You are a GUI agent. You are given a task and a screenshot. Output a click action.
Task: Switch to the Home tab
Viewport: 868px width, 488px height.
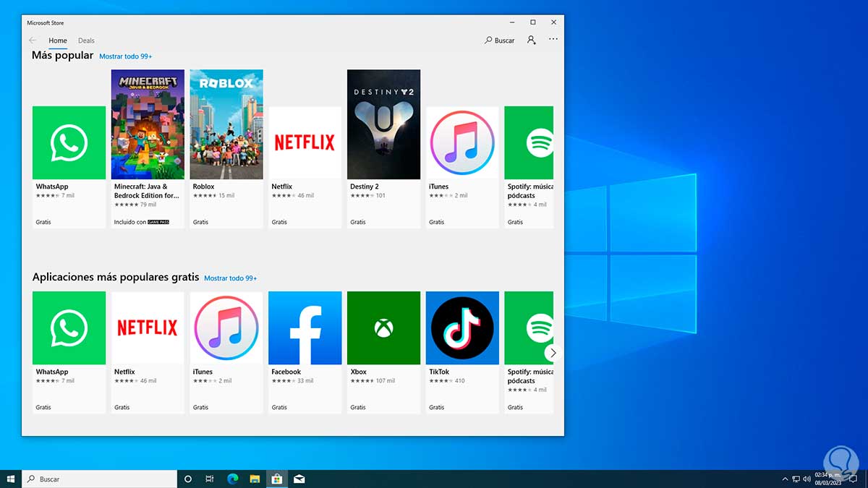coord(58,40)
